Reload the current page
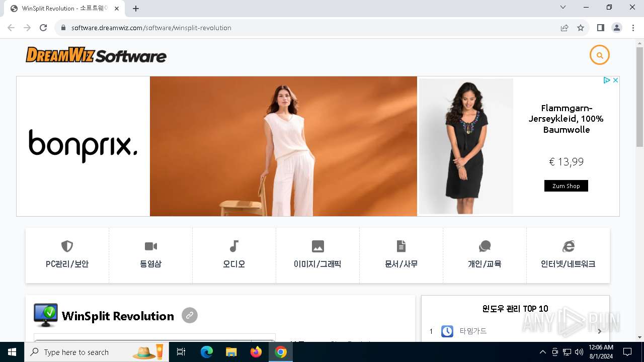Screen dimensions: 644x362 43,28
